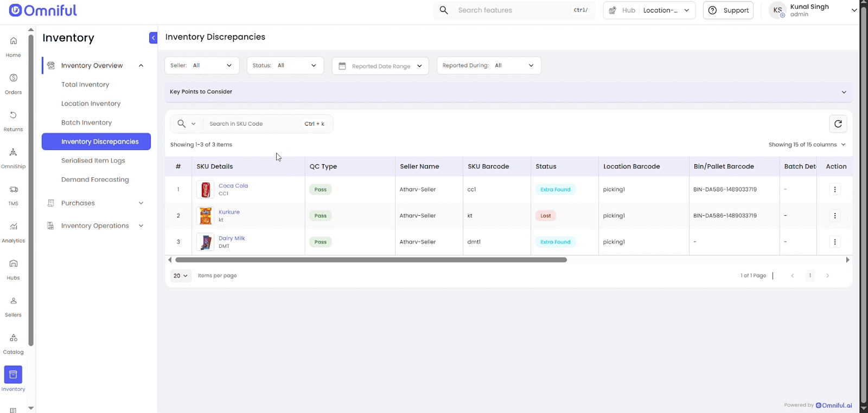Open items per page dropdown

(181, 276)
